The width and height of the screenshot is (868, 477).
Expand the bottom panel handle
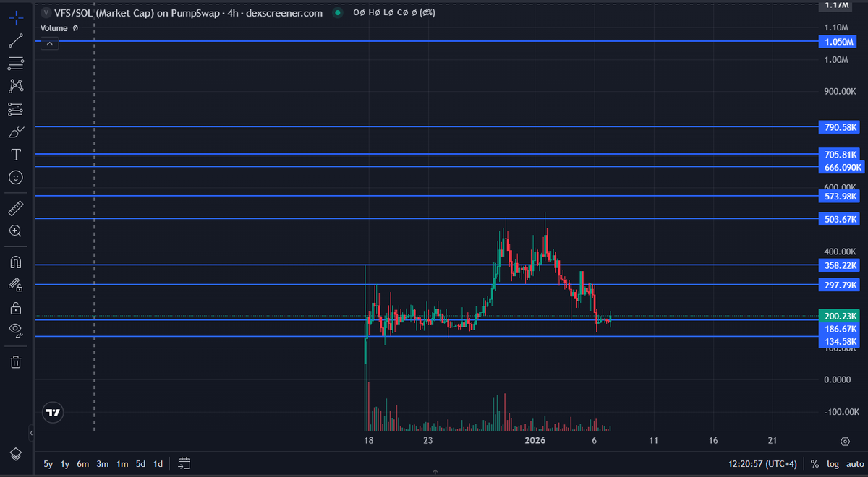(x=435, y=472)
